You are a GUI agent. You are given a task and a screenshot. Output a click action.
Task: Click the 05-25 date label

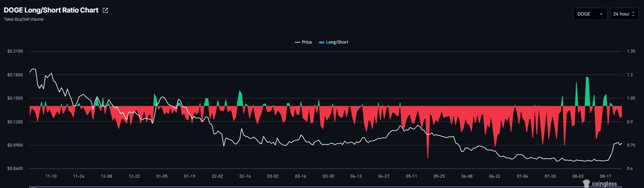[x=439, y=176]
